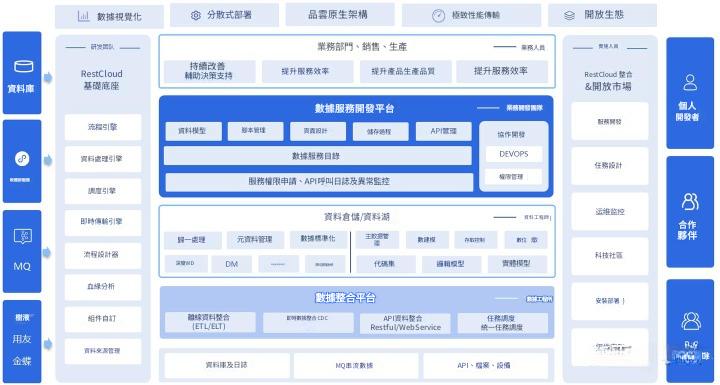Image resolution: width=720 pixels, height=385 pixels.
Task: Click the bar chart icon beside 數據視覺化
Action: pyautogui.click(x=84, y=17)
